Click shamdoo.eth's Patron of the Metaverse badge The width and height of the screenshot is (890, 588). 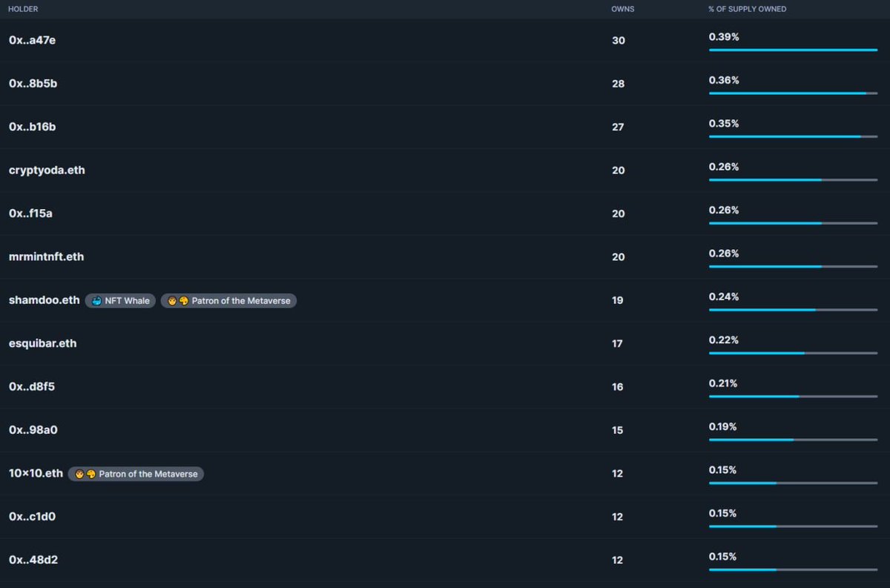pyautogui.click(x=228, y=300)
